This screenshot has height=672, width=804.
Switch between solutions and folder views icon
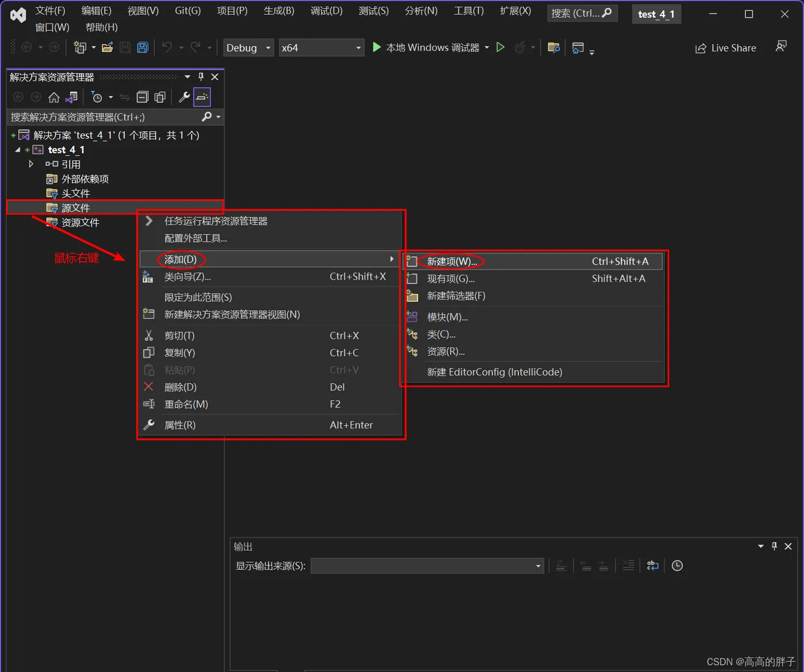click(72, 97)
